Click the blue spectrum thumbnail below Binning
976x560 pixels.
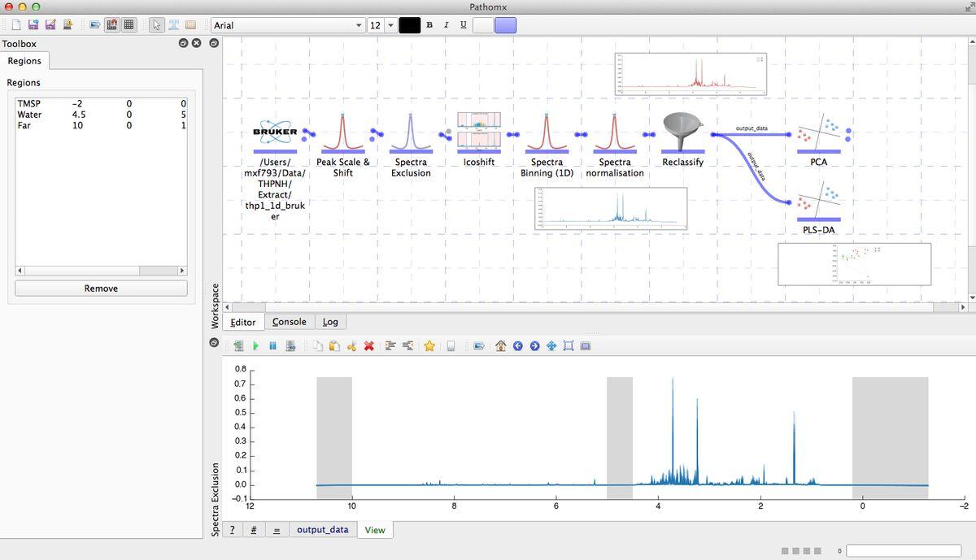(x=611, y=208)
